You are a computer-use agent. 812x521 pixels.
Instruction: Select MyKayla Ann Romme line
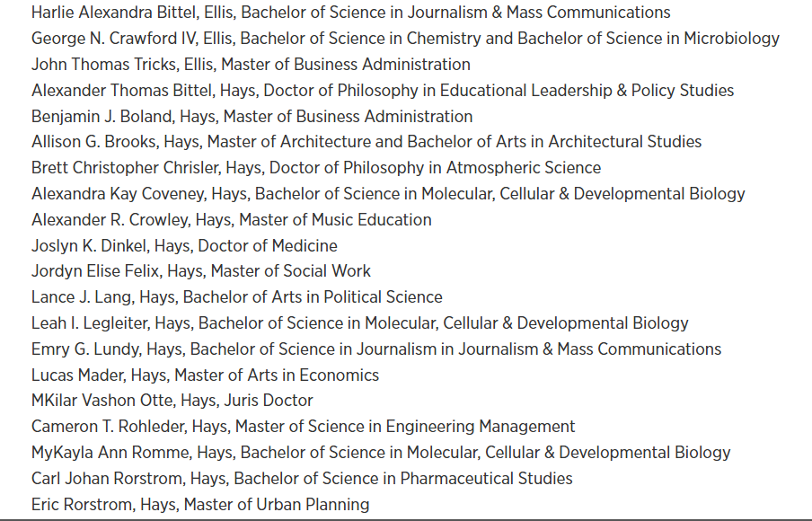[381, 452]
